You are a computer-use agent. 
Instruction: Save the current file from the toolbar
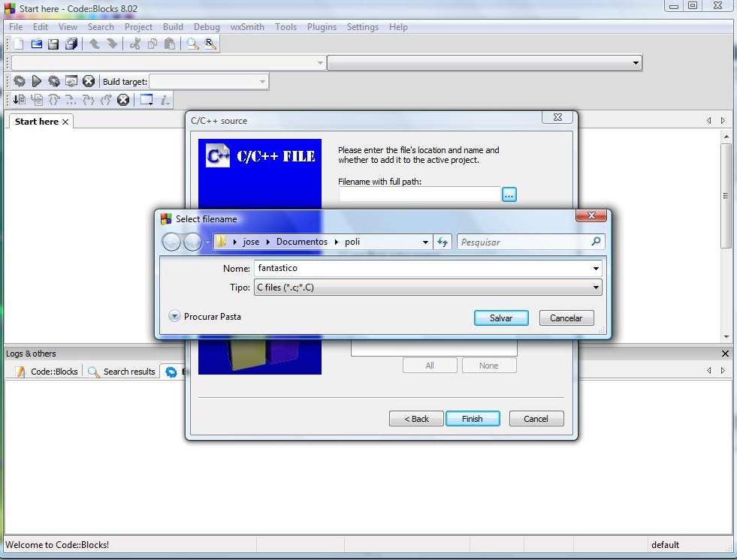click(53, 44)
